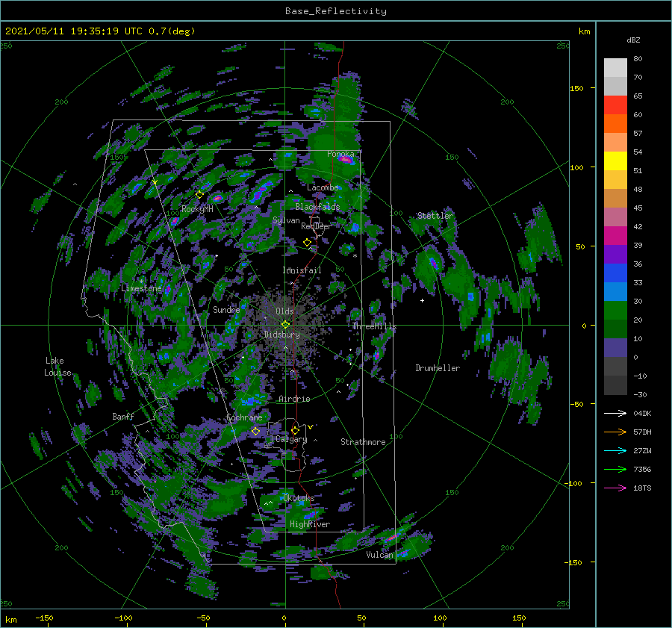672x628 pixels.
Task: Click the RedDeer city label
Action: pyautogui.click(x=317, y=226)
